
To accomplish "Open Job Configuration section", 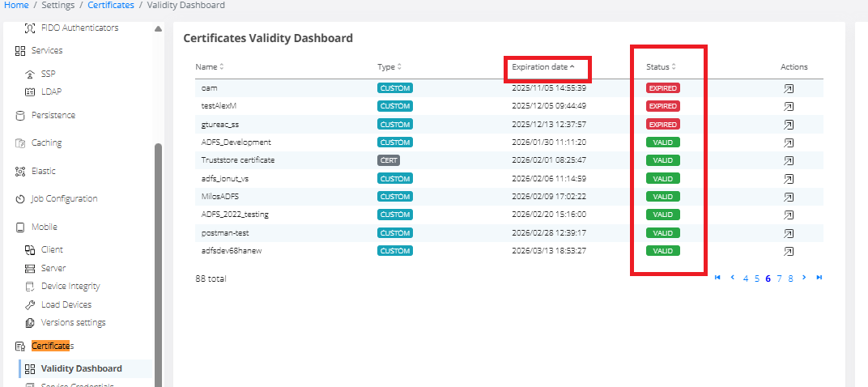I will point(64,198).
